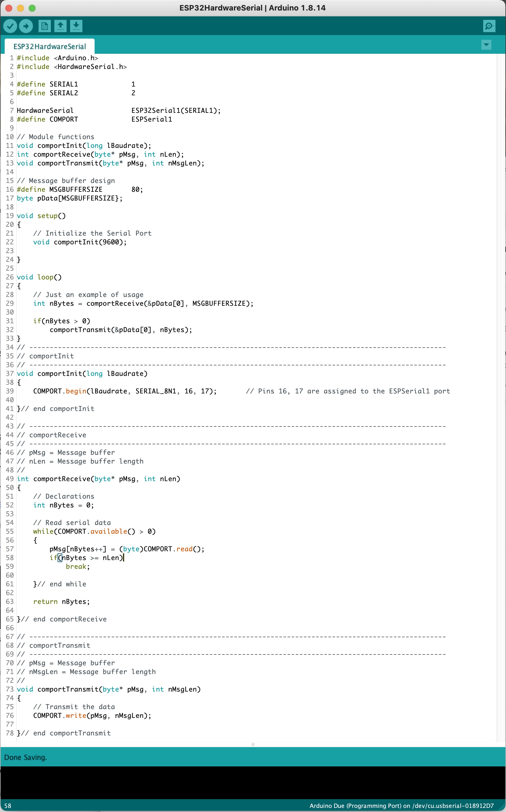Open the Serial Monitor
The height and width of the screenshot is (812, 506).
click(x=489, y=26)
